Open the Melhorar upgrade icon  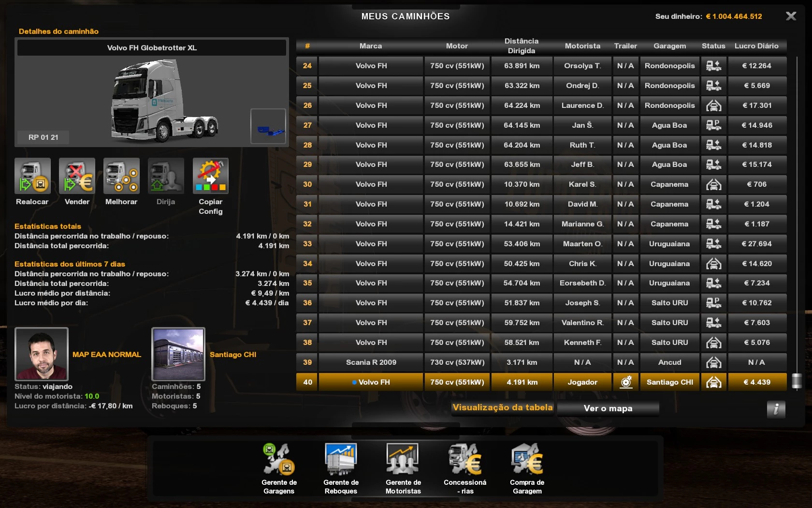(x=121, y=176)
